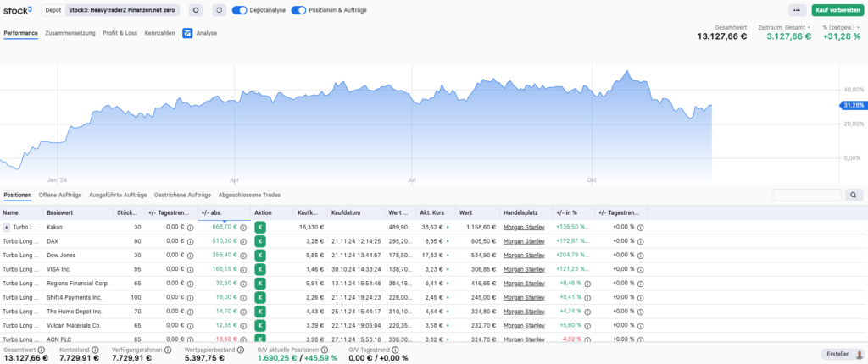
Task: Open Morgan Stanley link in VISA Inc. row
Action: [x=524, y=269]
